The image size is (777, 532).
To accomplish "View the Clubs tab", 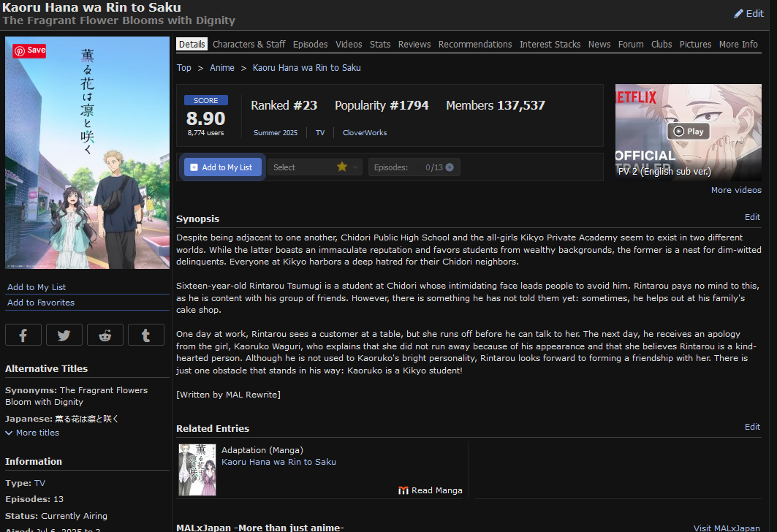I will [662, 44].
